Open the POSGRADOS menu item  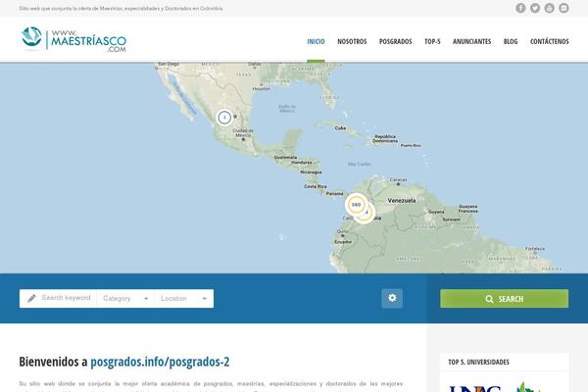pyautogui.click(x=395, y=41)
